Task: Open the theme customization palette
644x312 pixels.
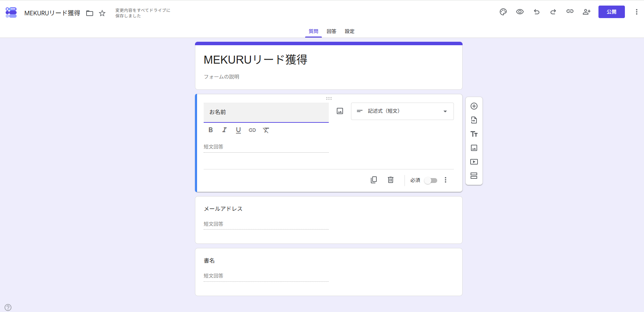Action: [503, 12]
